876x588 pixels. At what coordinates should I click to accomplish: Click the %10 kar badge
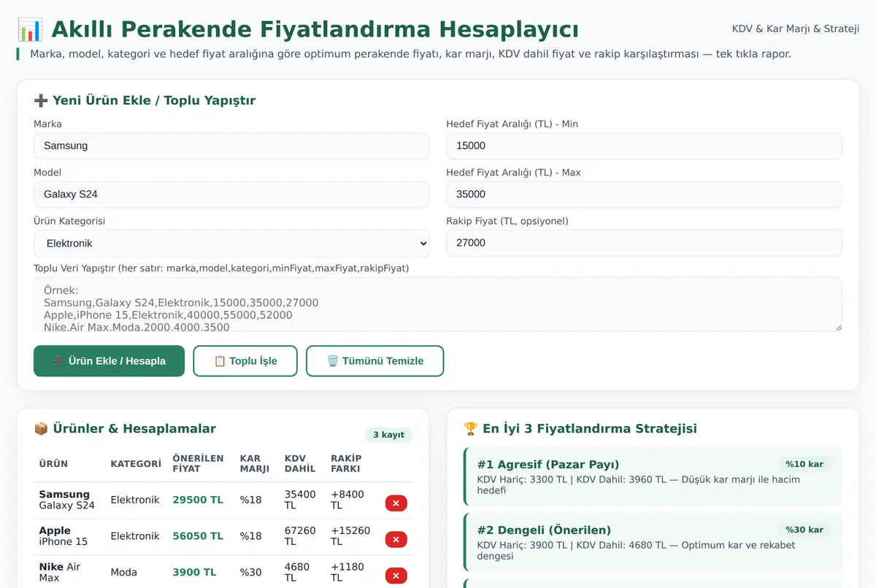coord(804,464)
